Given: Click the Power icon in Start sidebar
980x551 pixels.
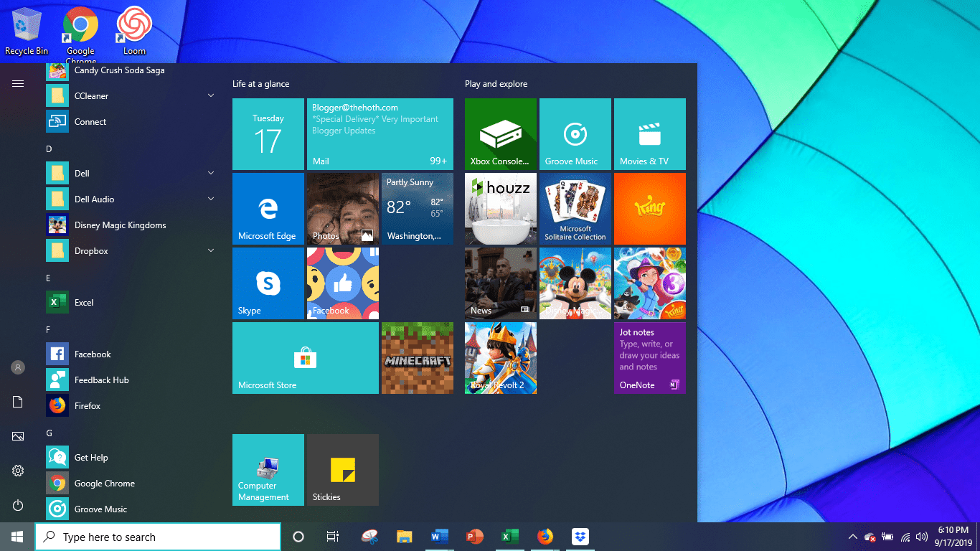Looking at the screenshot, I should pos(18,505).
